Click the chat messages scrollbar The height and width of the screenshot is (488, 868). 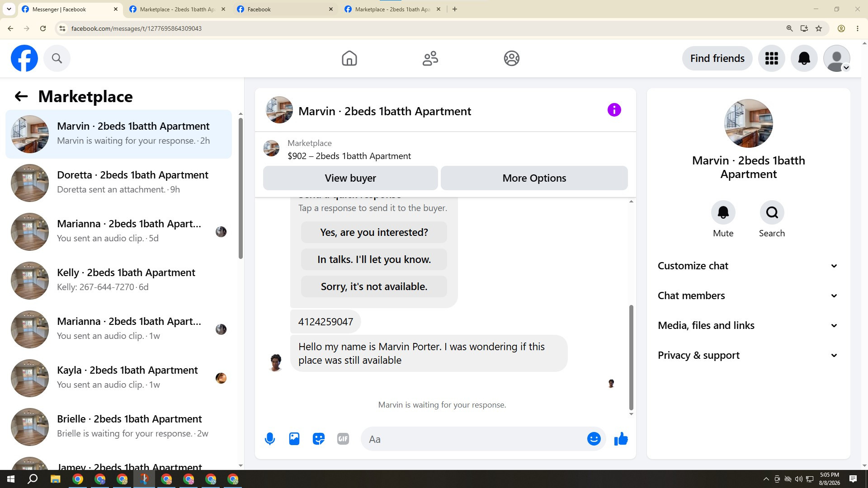631,357
